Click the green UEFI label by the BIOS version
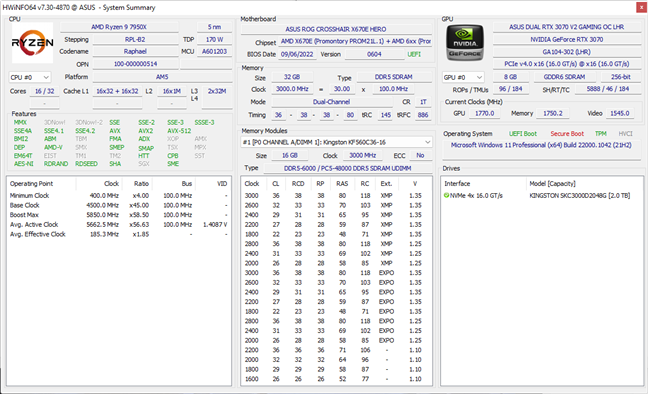The height and width of the screenshot is (394, 648). (x=414, y=54)
